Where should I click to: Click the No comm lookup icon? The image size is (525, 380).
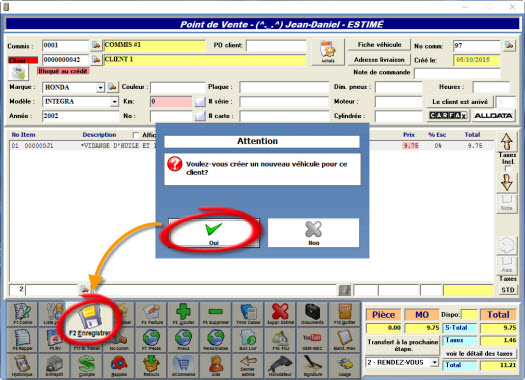point(509,45)
